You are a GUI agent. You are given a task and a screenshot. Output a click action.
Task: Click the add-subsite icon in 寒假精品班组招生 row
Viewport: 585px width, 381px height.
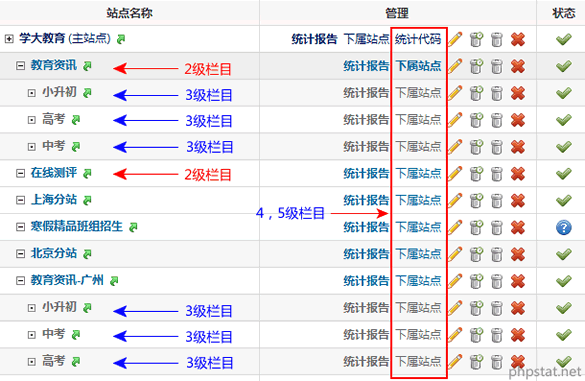[x=476, y=227]
